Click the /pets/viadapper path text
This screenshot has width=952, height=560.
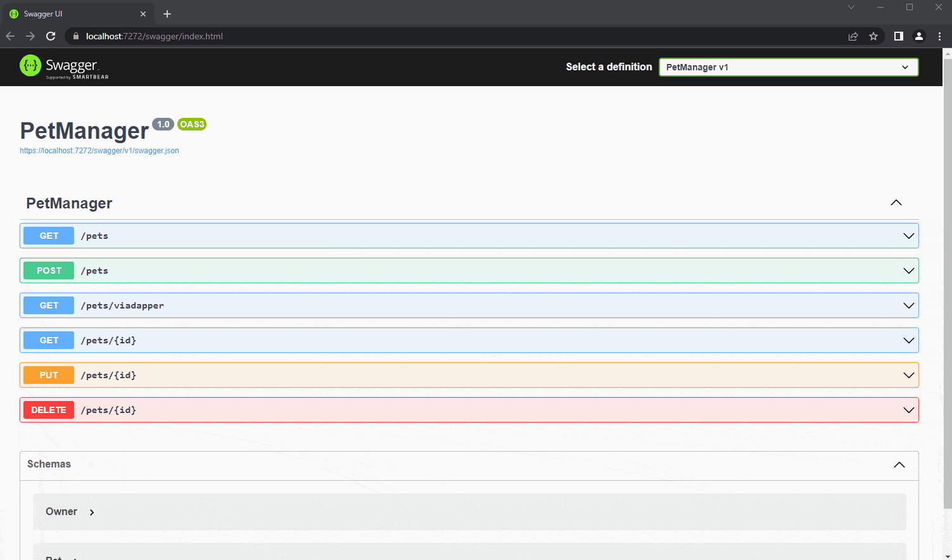(122, 305)
